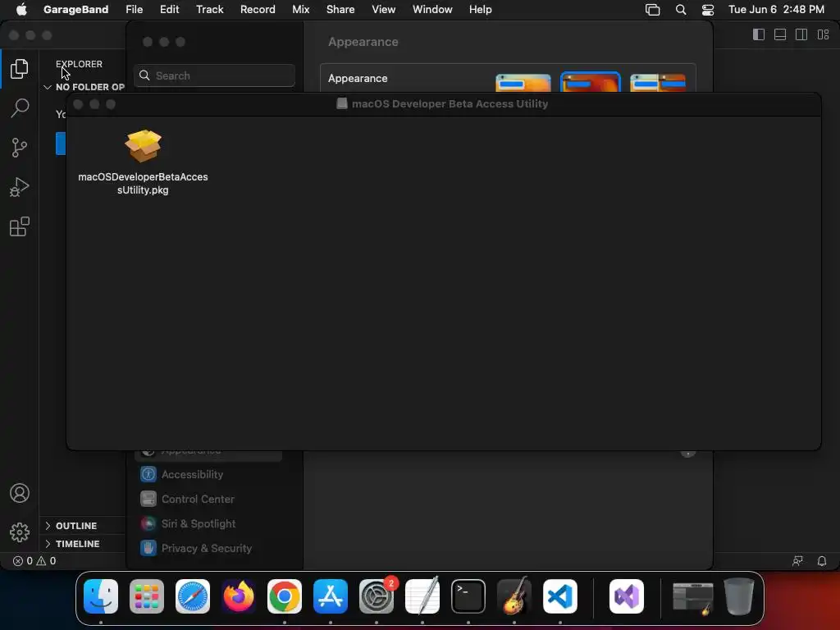Screen dimensions: 840x630
Task: Open Accessibility in System Settings sidebar
Action: pyautogui.click(x=209, y=474)
